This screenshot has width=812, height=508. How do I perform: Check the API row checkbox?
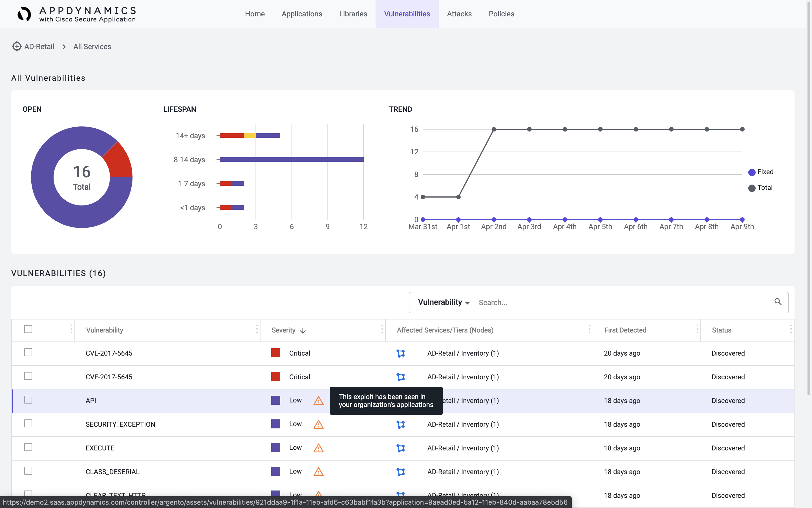click(28, 400)
